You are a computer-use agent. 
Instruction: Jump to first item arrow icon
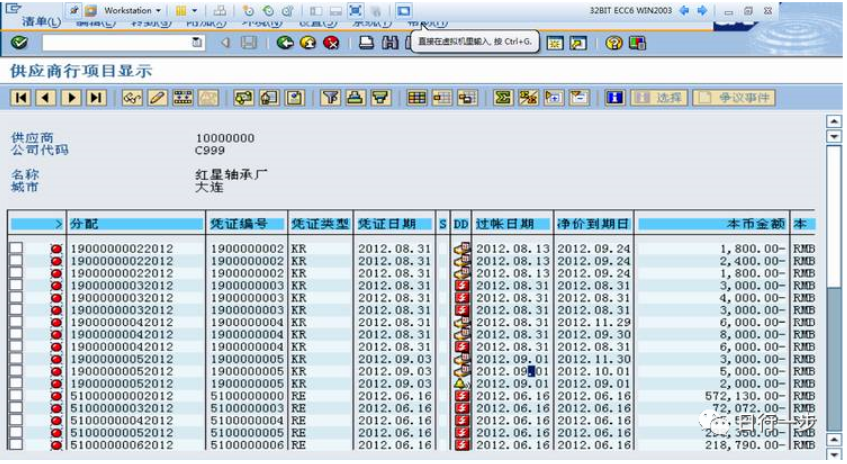21,98
